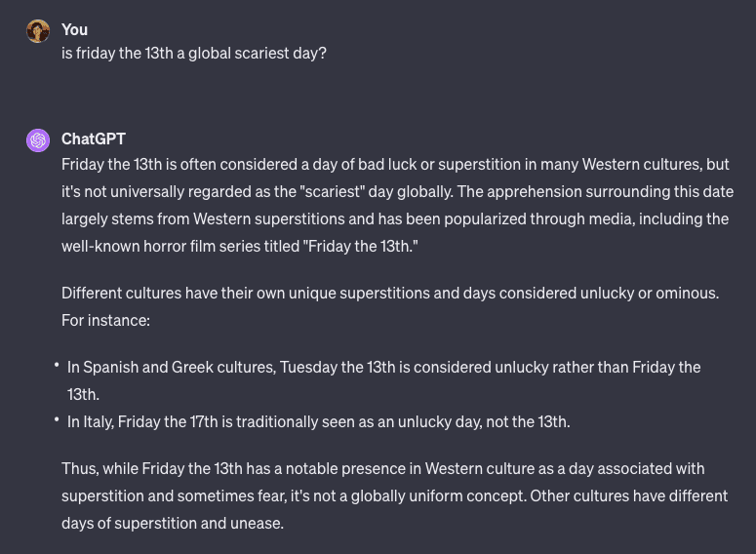Click the user profile avatar
Screen dimensions: 756x554
click(x=38, y=31)
